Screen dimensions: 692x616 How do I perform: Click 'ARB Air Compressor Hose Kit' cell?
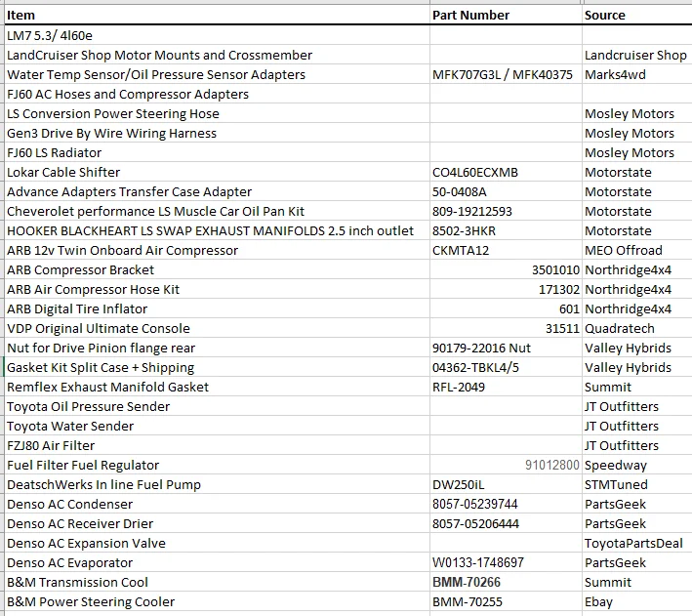[x=217, y=289]
